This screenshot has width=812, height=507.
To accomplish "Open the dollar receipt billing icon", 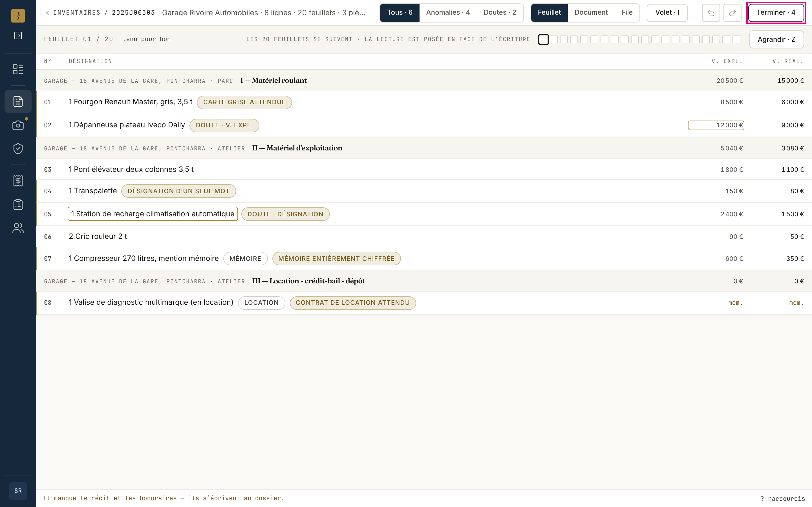I will click(18, 181).
